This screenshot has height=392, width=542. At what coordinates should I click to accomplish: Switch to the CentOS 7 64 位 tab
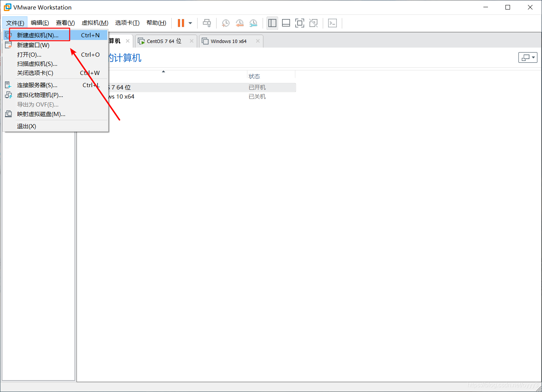(166, 41)
